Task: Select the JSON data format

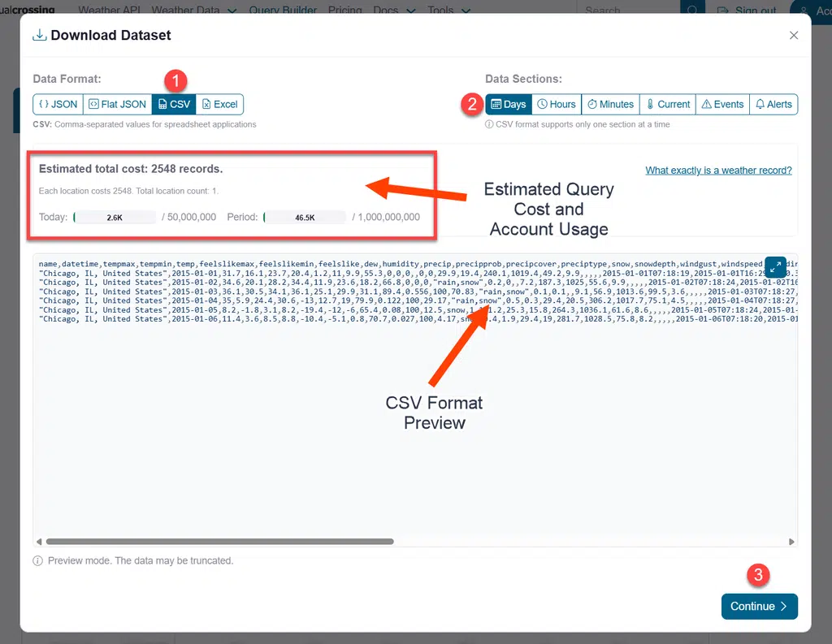Action: 58,105
